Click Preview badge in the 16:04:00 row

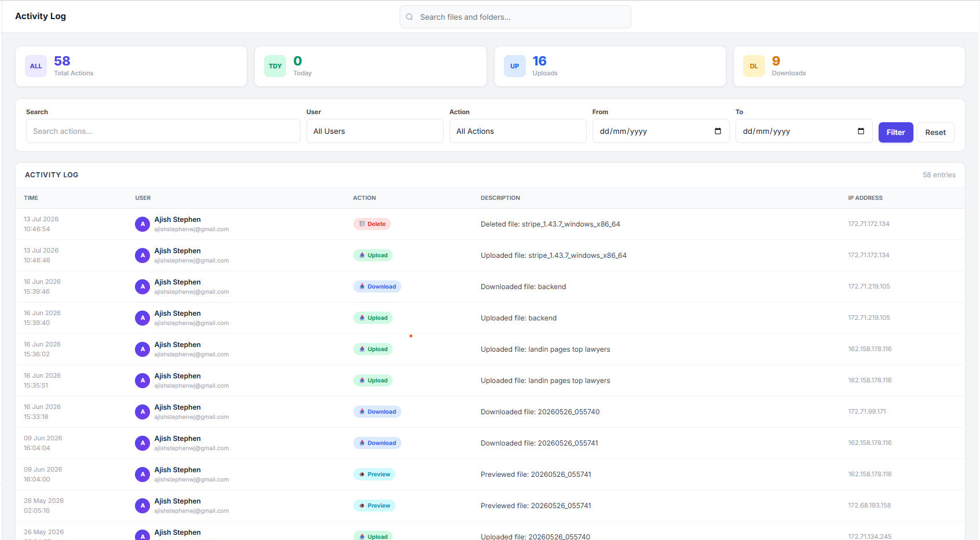pos(374,474)
